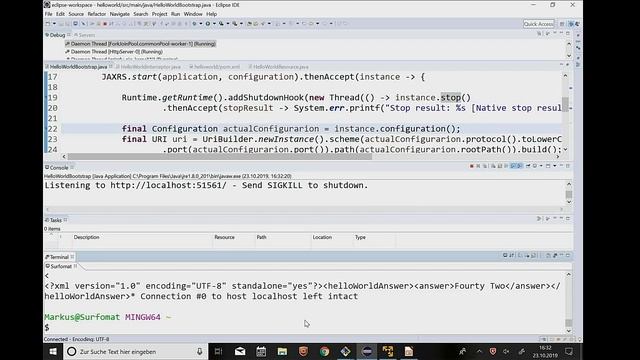Open the Coverage dropdown arrow
640x360 pixels.
(x=228, y=24)
